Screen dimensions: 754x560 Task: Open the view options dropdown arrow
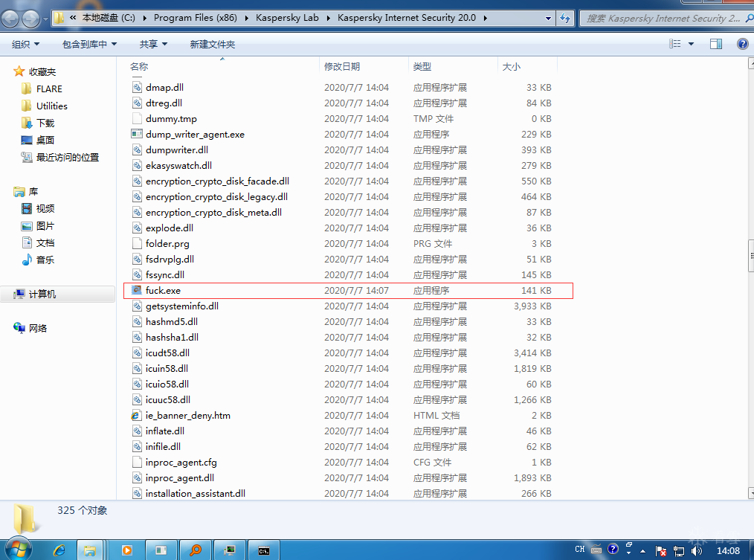coord(691,45)
